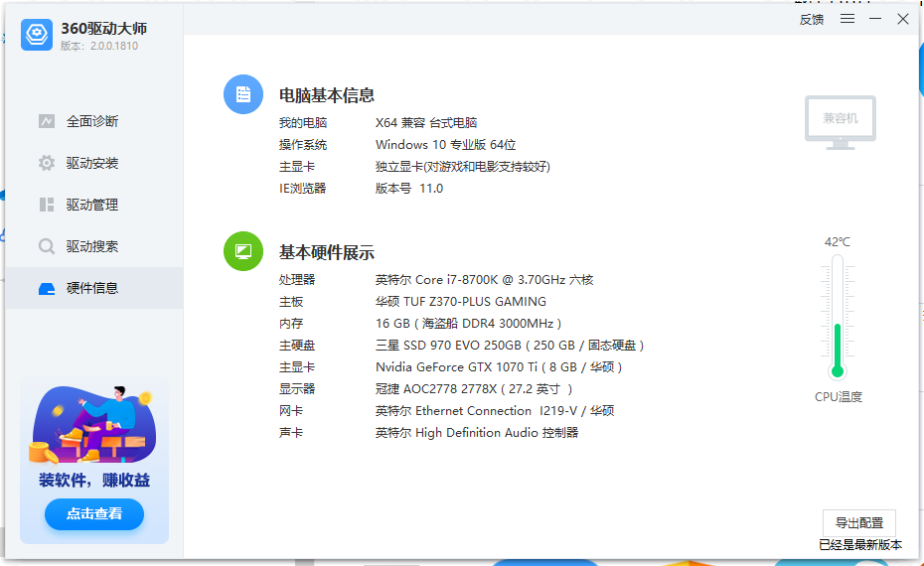Click the 网卡 row label

[291, 410]
